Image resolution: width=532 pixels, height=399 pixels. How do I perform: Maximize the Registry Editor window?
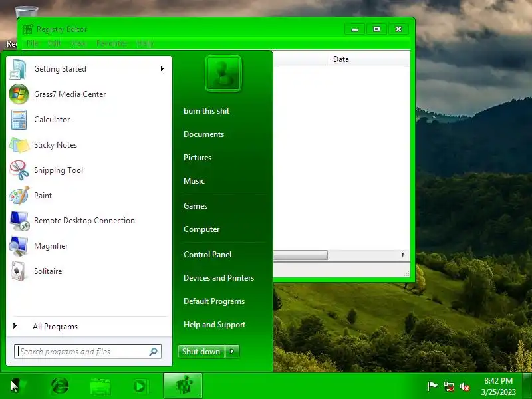(376, 29)
